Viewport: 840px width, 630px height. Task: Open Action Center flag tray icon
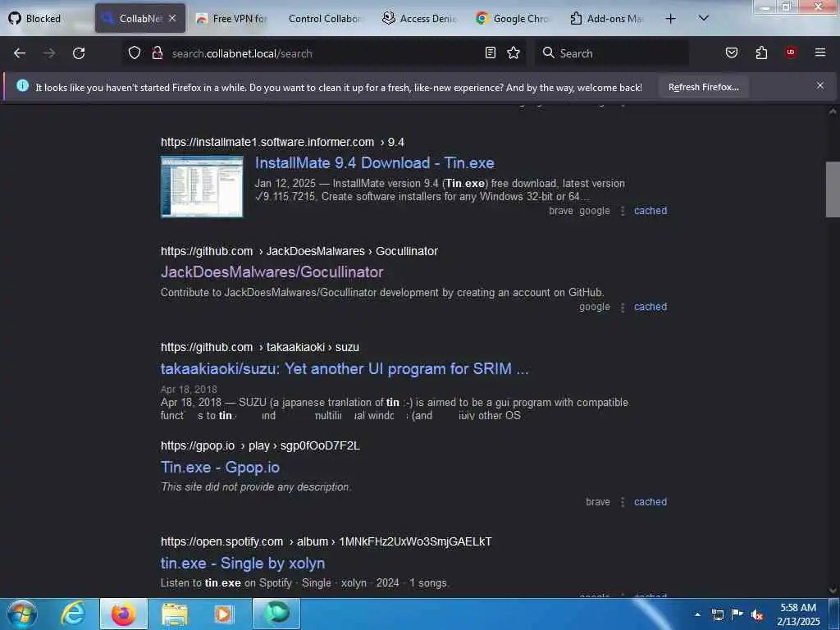737,614
